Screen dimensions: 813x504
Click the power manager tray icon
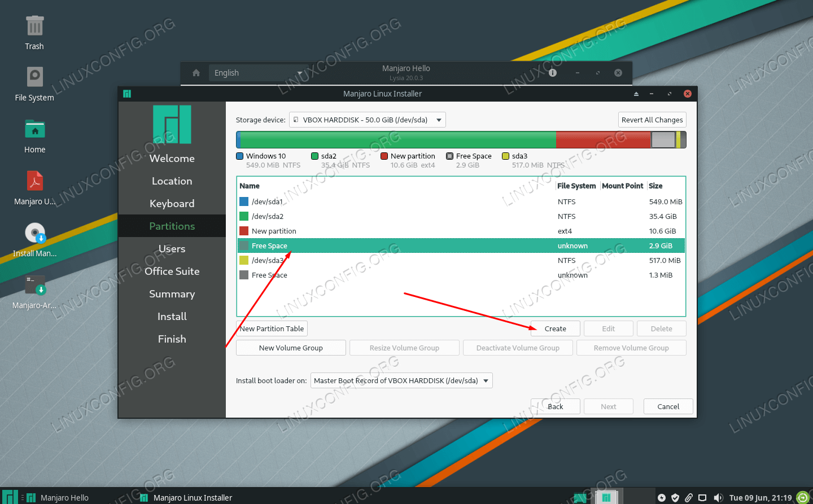pos(662,498)
